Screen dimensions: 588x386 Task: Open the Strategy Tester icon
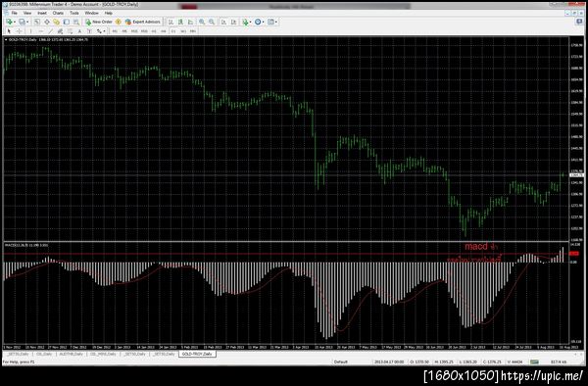(x=76, y=23)
